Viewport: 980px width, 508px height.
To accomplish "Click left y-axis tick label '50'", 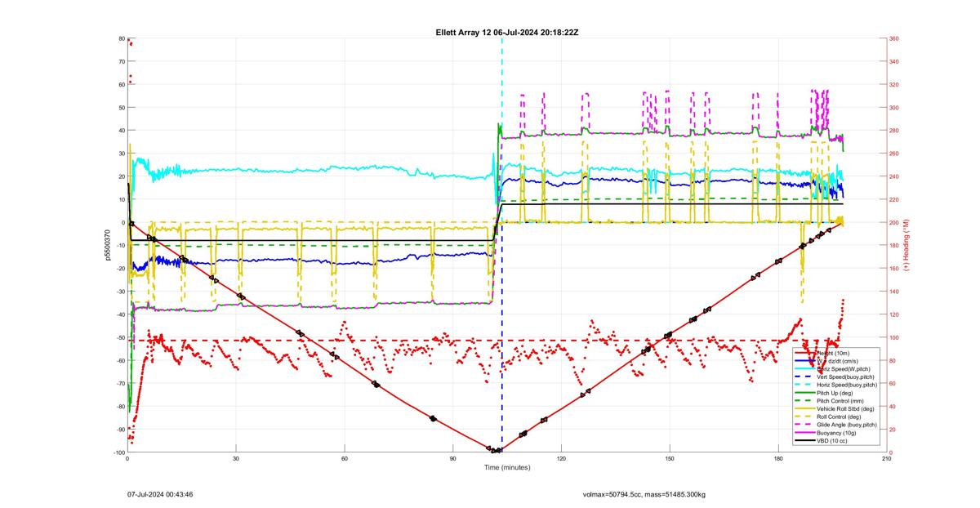I will [121, 108].
